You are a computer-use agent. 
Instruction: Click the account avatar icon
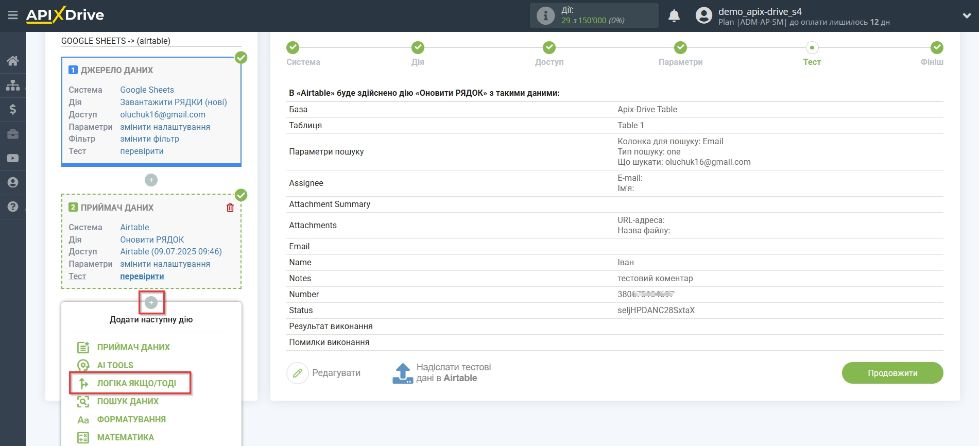pos(703,15)
